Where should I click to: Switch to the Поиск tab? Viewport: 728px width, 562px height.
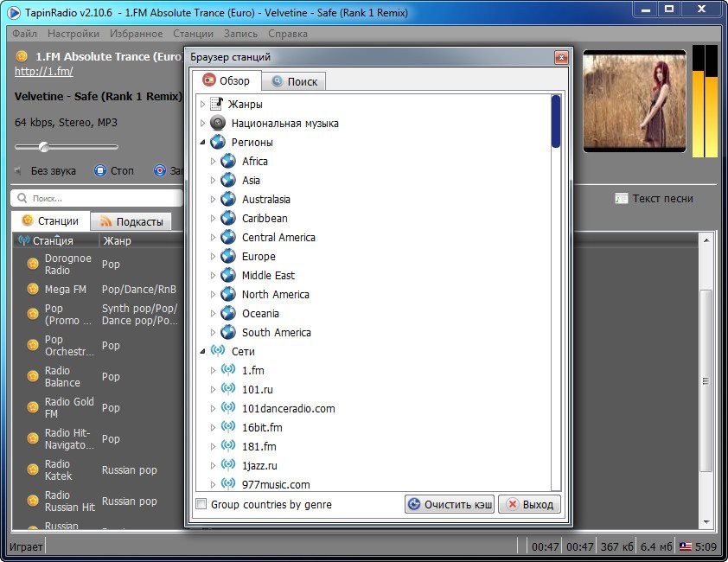294,81
